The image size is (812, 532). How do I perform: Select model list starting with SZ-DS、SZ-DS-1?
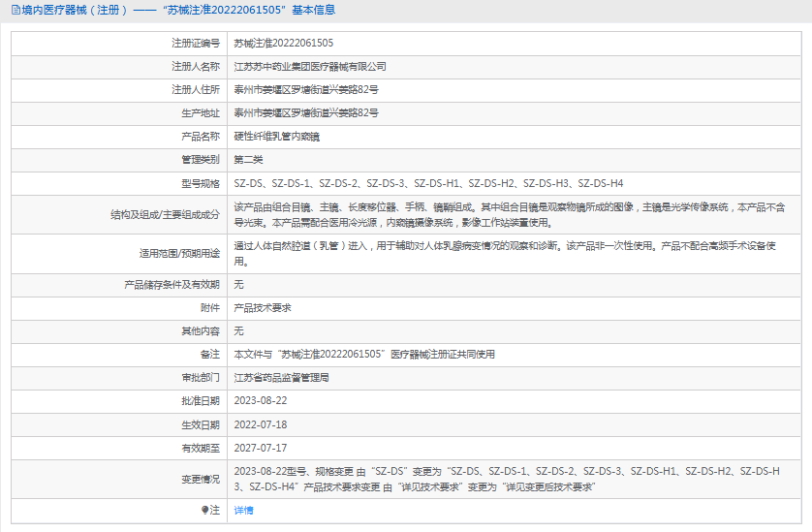click(x=428, y=183)
